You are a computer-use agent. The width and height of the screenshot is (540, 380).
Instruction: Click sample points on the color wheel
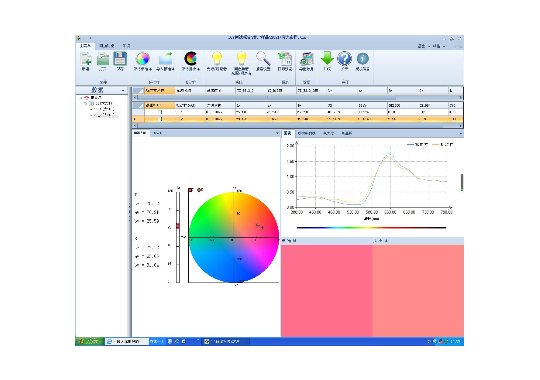coord(260,226)
